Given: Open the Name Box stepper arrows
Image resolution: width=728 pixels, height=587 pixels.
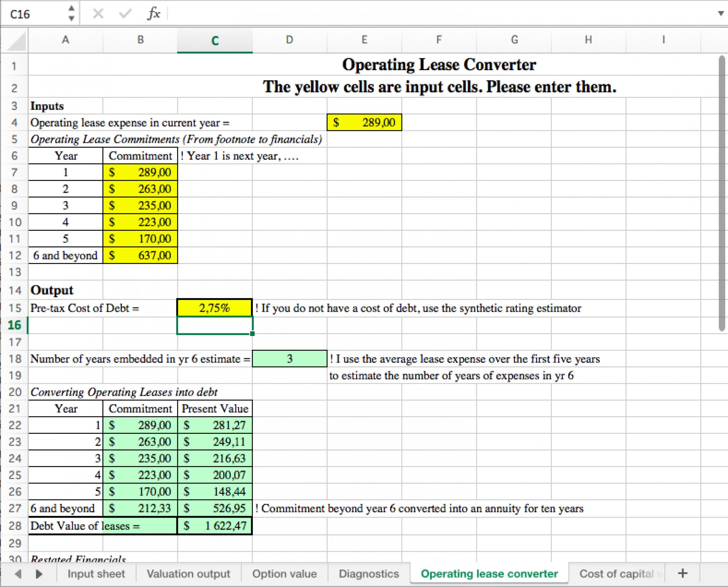Looking at the screenshot, I should (71, 13).
